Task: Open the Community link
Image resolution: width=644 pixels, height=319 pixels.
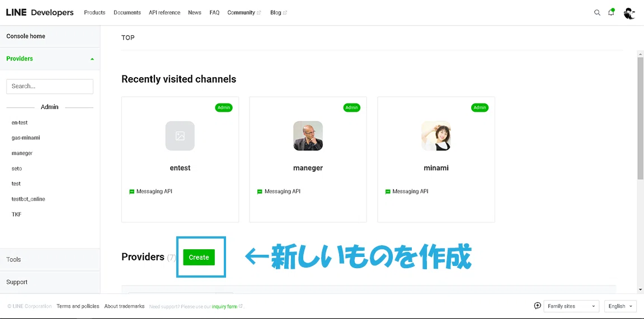Action: coord(241,13)
